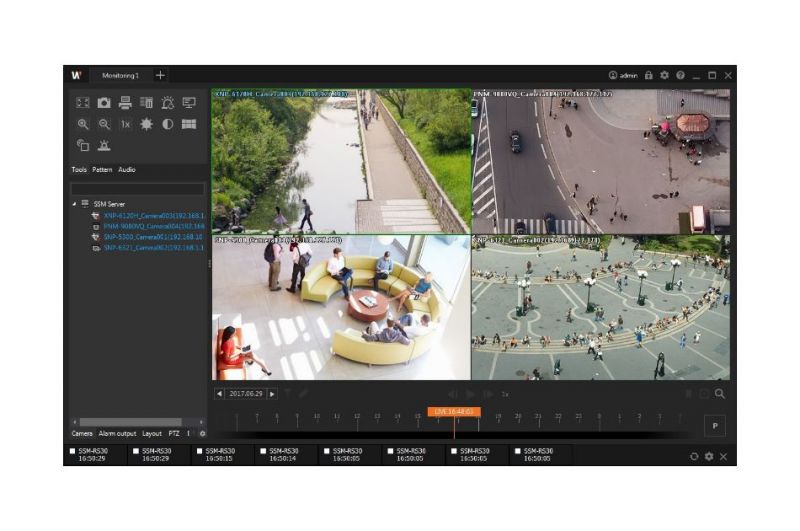800x531 pixels.
Task: Go to previous date using left arrow
Action: (x=221, y=394)
